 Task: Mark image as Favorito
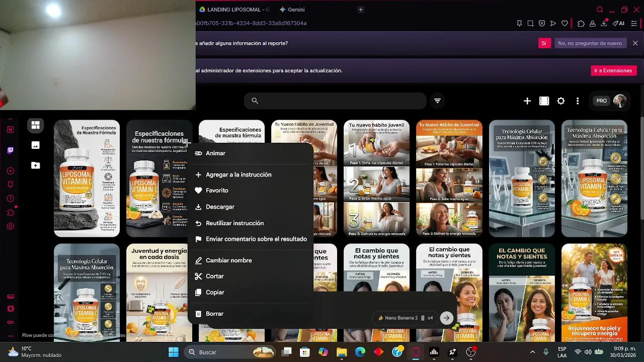[x=250, y=191]
